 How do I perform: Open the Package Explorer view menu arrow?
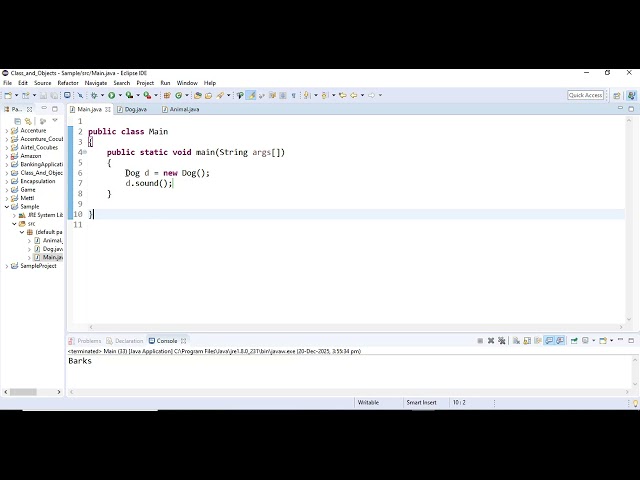click(x=55, y=121)
